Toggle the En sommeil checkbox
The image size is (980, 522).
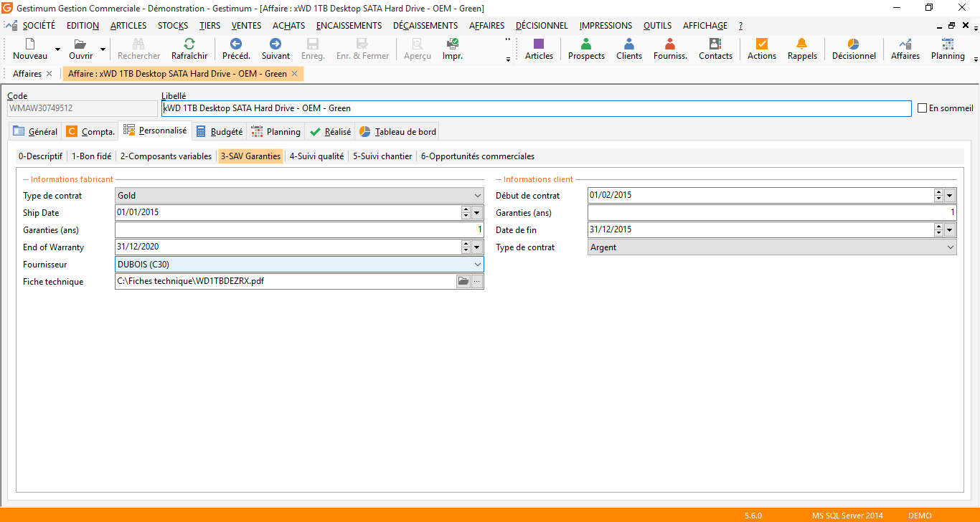coord(923,108)
